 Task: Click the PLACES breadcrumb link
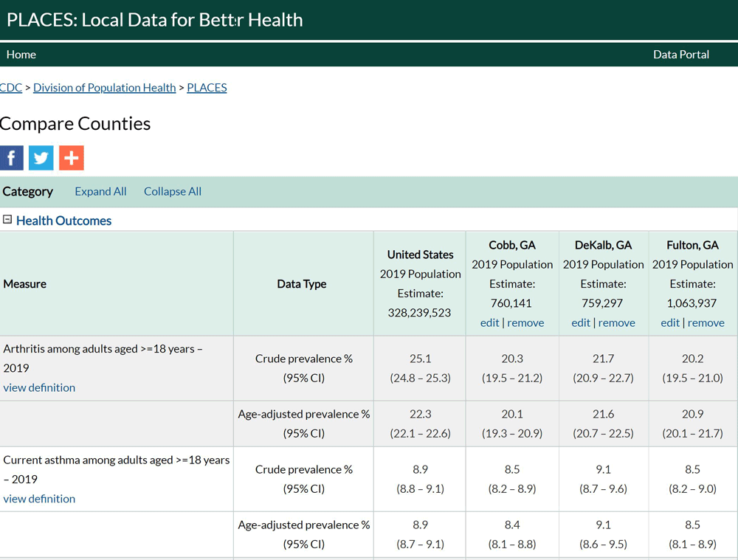[x=207, y=87]
